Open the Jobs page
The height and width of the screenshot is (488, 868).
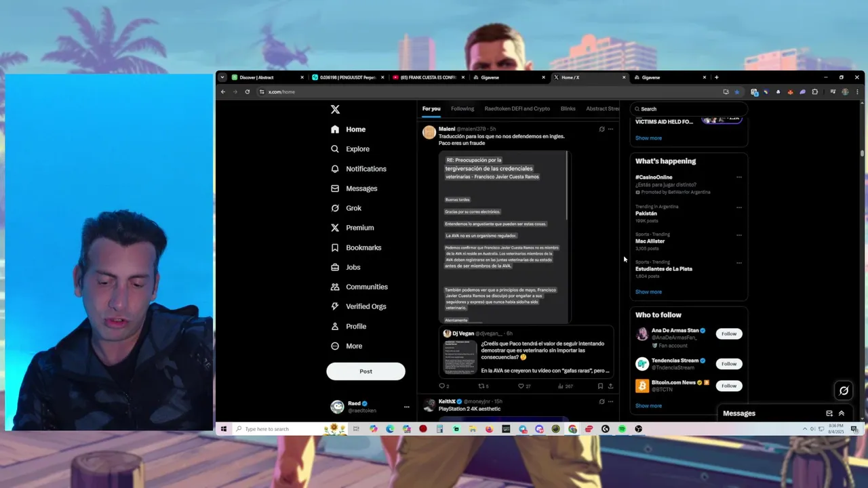[x=346, y=267]
